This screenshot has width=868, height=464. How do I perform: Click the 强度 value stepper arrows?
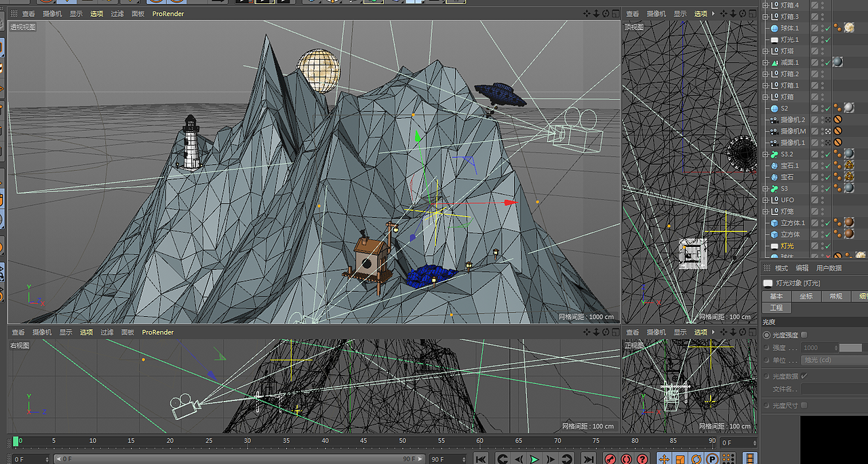coord(835,347)
